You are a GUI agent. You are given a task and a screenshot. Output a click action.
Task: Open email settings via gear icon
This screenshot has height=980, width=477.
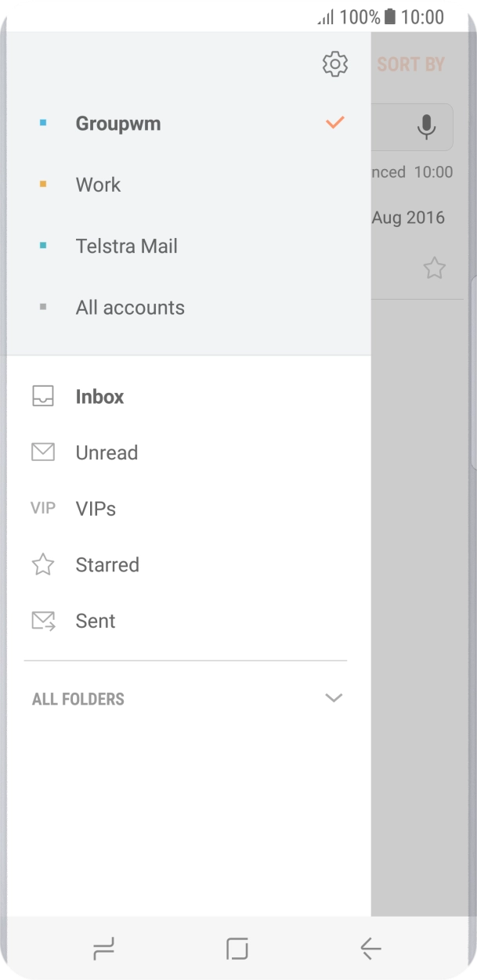[x=334, y=63]
